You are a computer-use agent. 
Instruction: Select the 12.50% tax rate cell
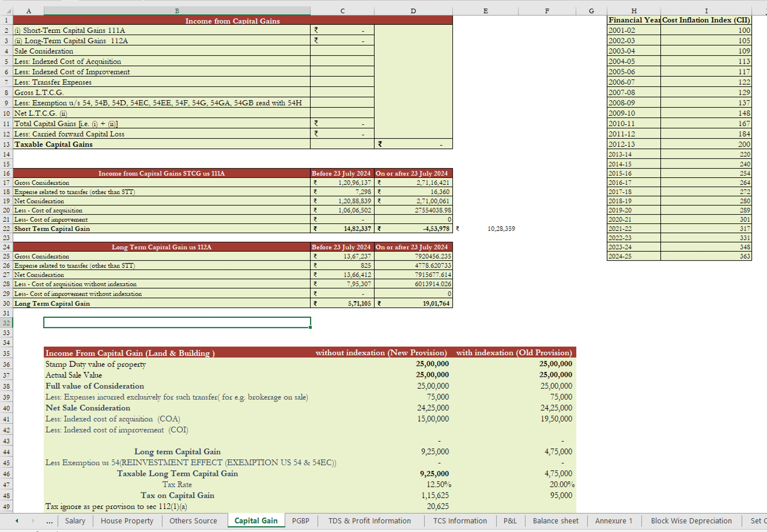click(x=438, y=484)
